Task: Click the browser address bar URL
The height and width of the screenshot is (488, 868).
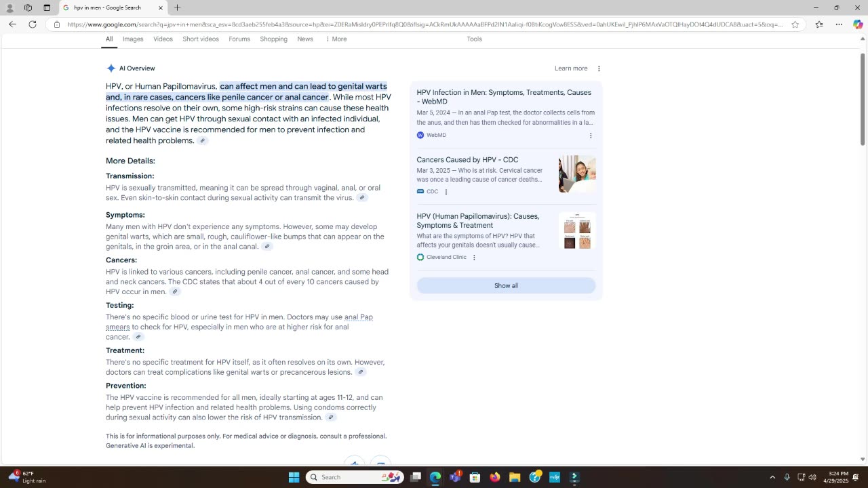Action: click(425, 24)
